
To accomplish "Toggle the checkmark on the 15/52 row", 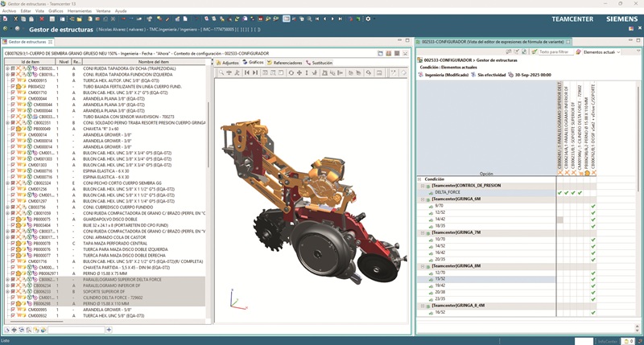I will (x=592, y=278).
